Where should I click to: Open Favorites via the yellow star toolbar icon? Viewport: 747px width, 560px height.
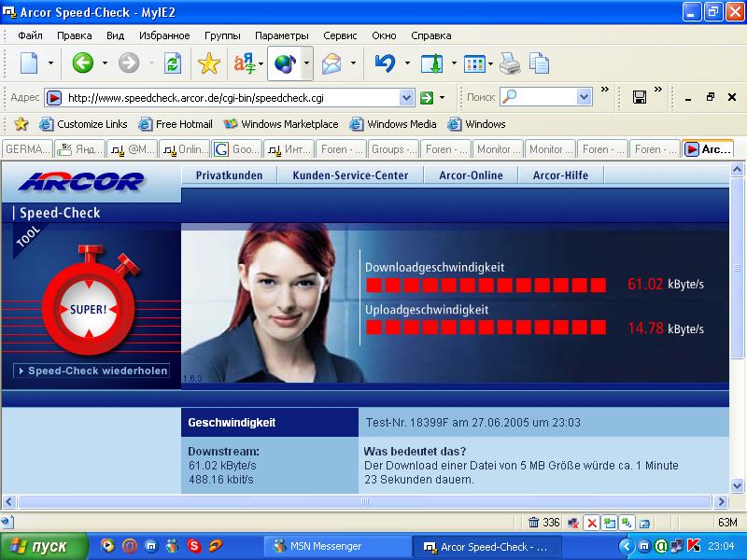tap(208, 63)
